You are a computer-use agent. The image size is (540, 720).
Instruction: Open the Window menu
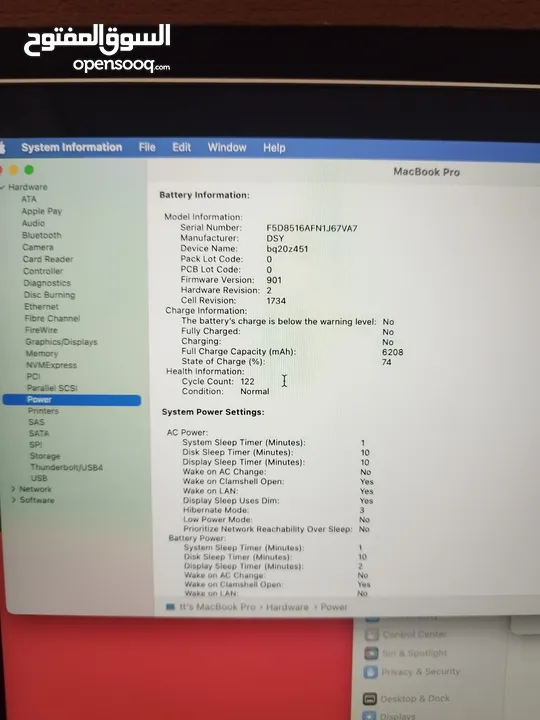tap(227, 147)
